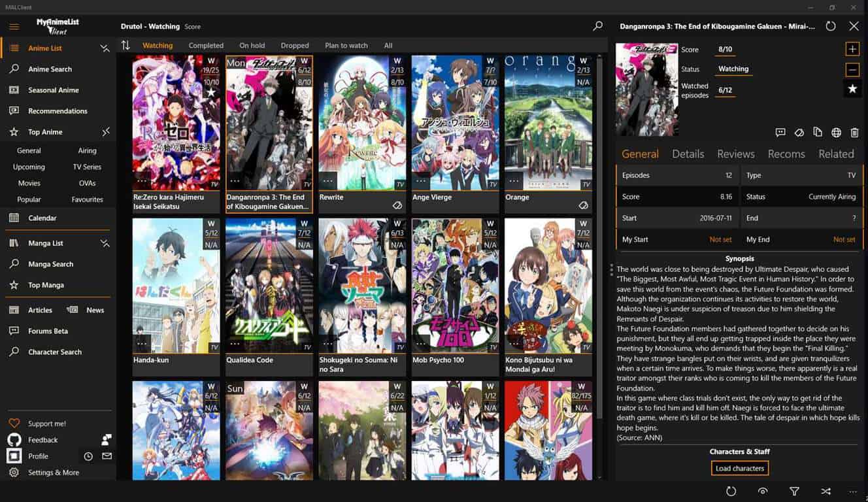Open the Status dropdown showing Watching
This screenshot has width=868, height=502.
(x=733, y=69)
